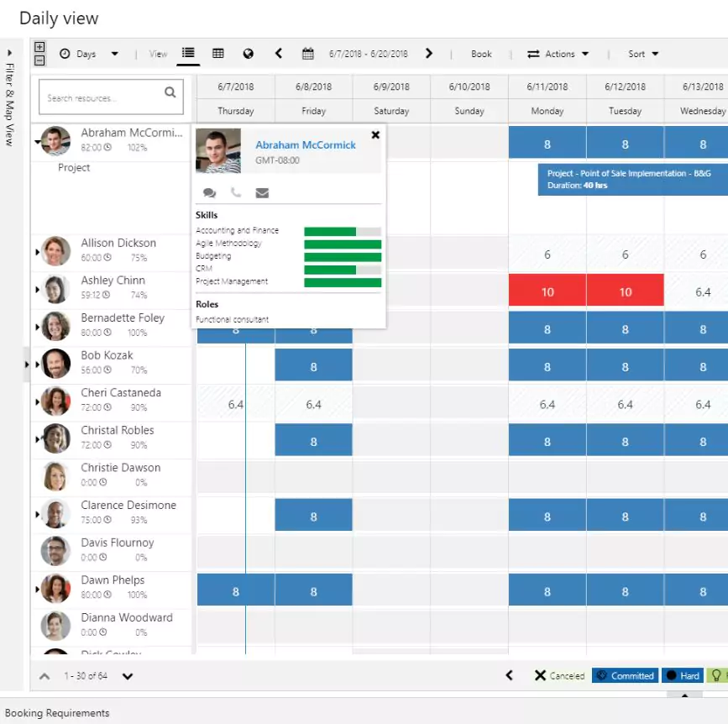Open the Actions menu

click(x=558, y=54)
